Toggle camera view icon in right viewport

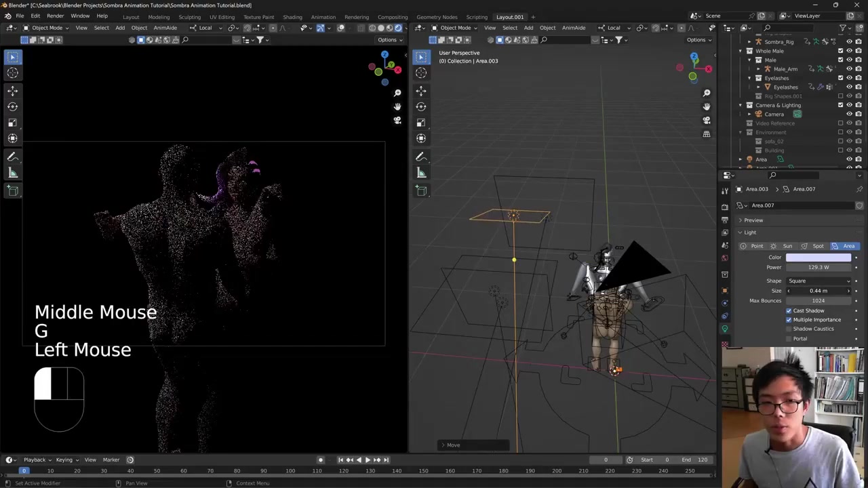707,120
